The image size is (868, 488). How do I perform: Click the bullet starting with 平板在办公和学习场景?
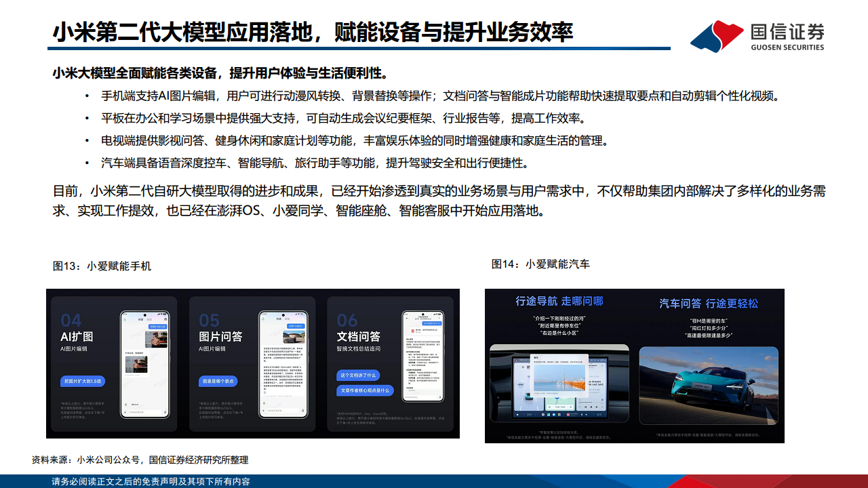[343, 119]
